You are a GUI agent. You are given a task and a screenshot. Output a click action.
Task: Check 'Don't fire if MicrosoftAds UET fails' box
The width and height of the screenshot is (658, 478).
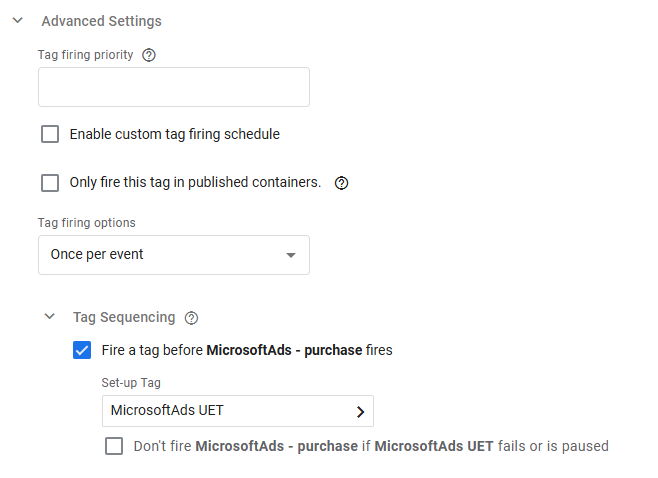[x=114, y=446]
